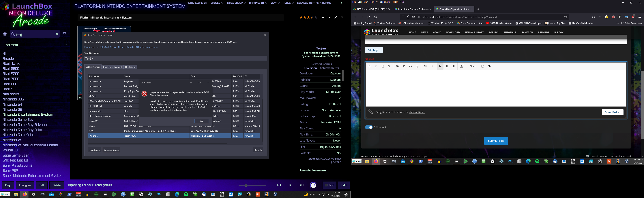
Task: Open the Netplay Getting Started / FAQ link
Action: tap(121, 47)
